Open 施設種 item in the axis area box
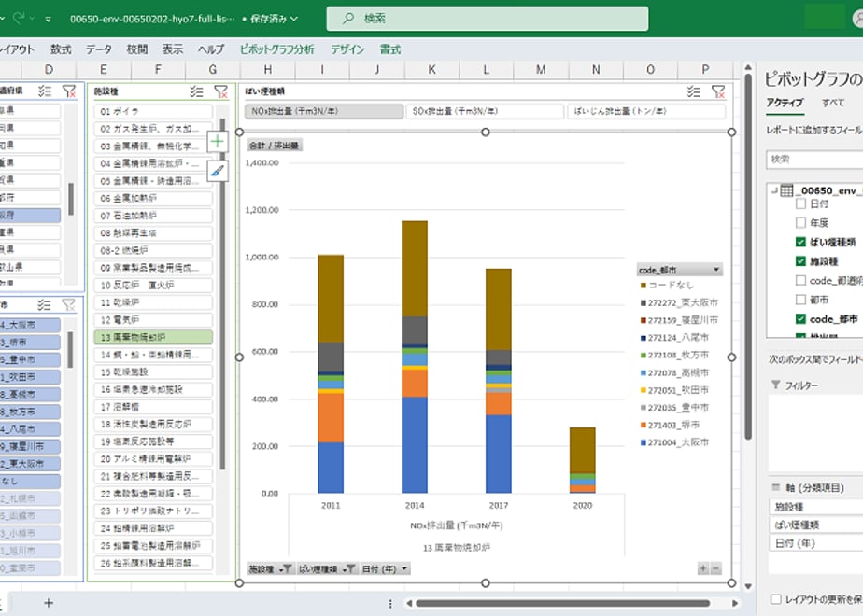 [816, 507]
